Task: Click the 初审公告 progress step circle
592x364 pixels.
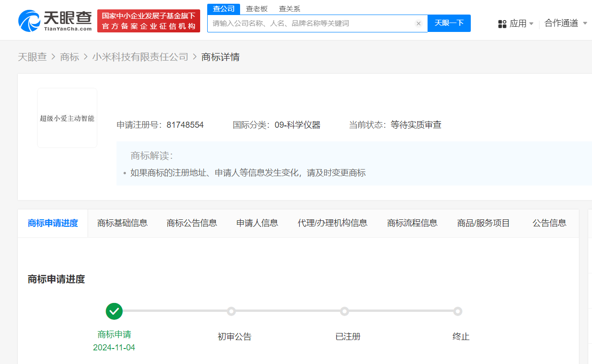Action: click(231, 311)
